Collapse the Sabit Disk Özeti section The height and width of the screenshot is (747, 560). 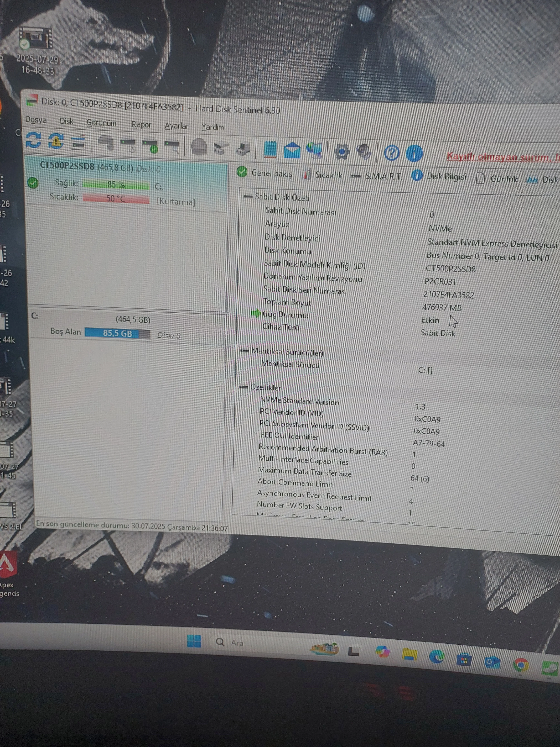pyautogui.click(x=248, y=197)
